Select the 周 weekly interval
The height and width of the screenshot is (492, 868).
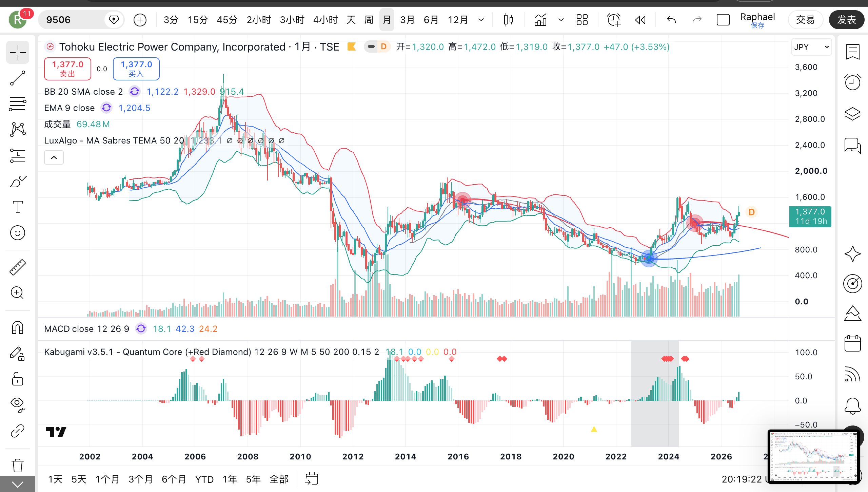[369, 20]
